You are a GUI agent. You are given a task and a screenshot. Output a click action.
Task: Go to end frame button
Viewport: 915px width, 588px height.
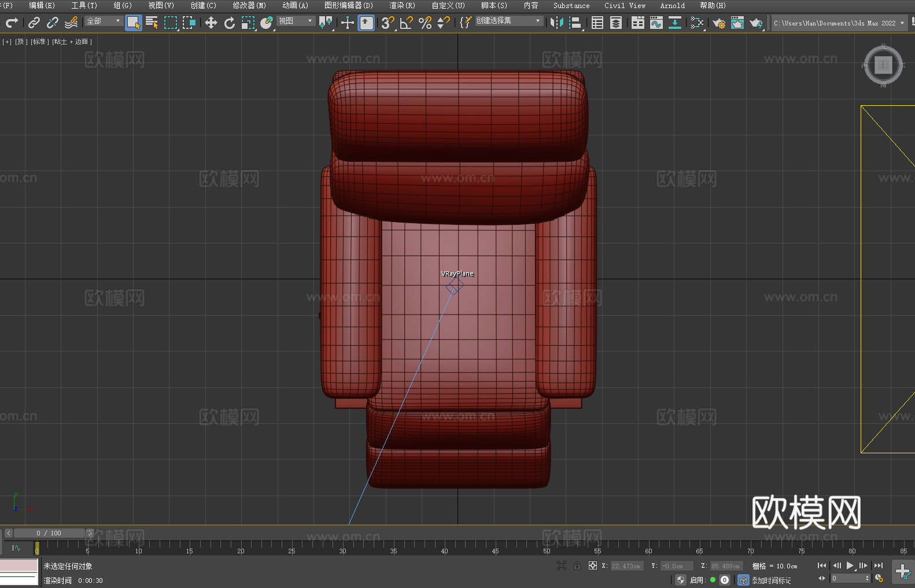pos(879,565)
